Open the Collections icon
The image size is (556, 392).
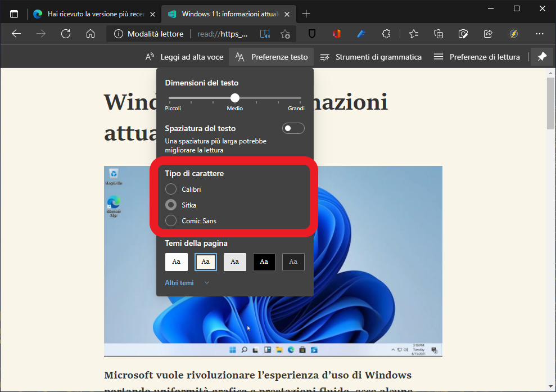coord(439,34)
